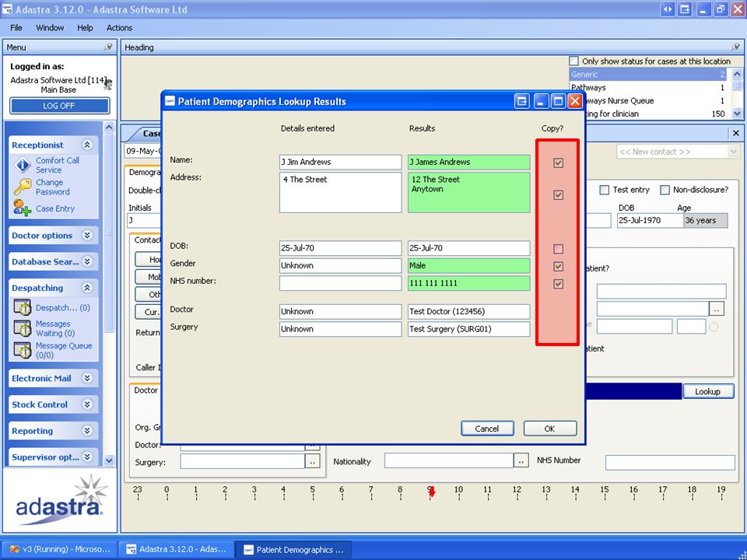The image size is (747, 560).
Task: Click the Nationality browse button
Action: 521,461
